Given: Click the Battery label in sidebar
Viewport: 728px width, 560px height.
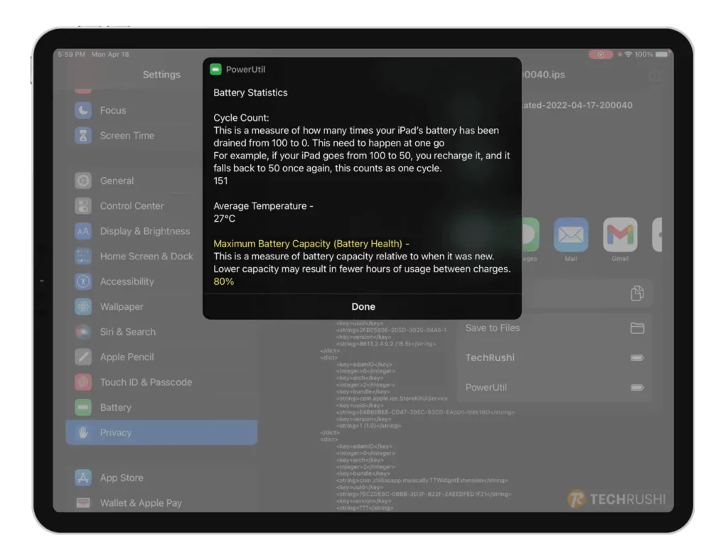Looking at the screenshot, I should point(116,407).
